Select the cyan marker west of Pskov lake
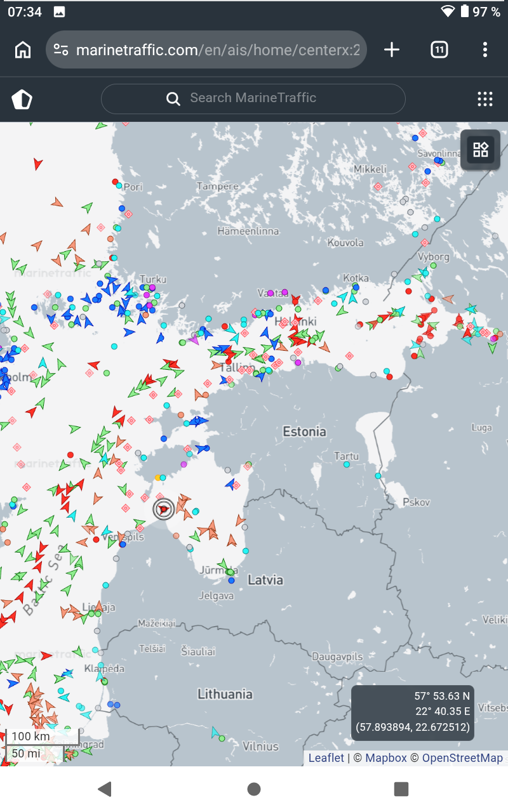Screen dimensions: 508x812 [x=378, y=475]
